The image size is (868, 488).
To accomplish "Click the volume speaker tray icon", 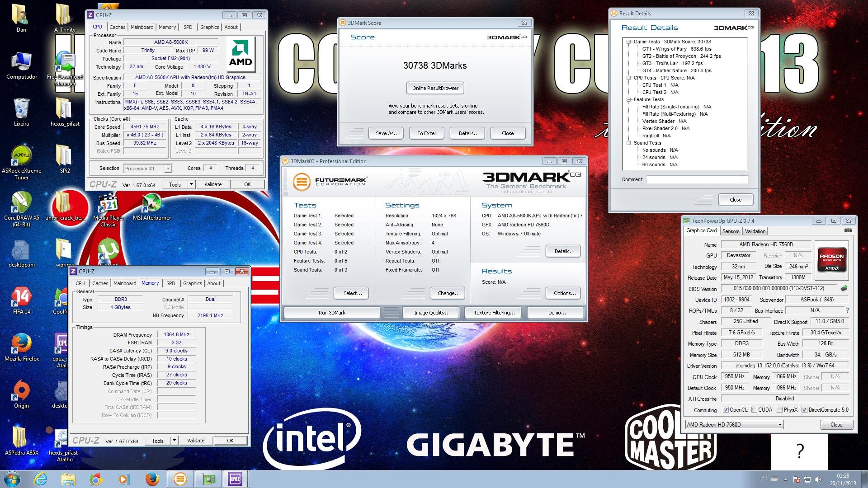I will click(x=818, y=479).
